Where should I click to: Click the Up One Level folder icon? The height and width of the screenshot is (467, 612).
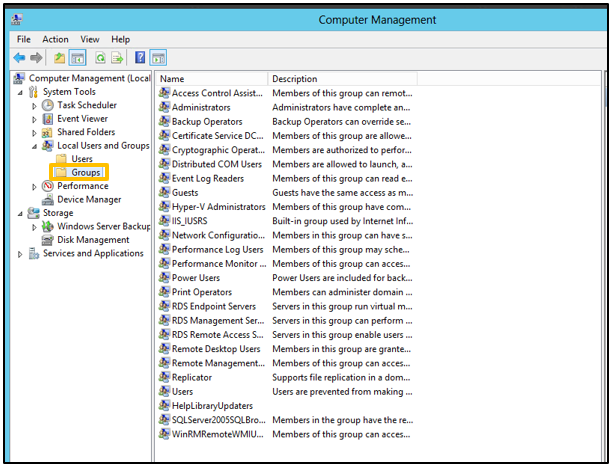(60, 58)
